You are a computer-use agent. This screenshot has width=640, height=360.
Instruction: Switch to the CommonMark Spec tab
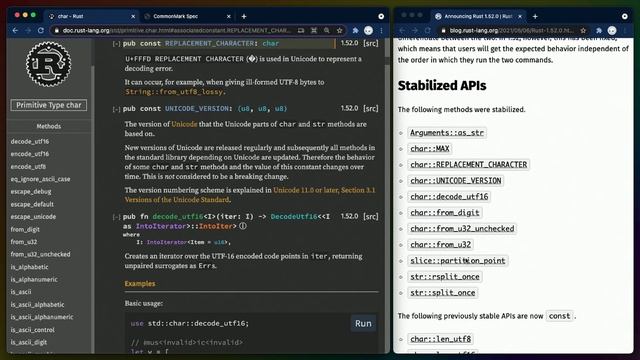(x=187, y=16)
